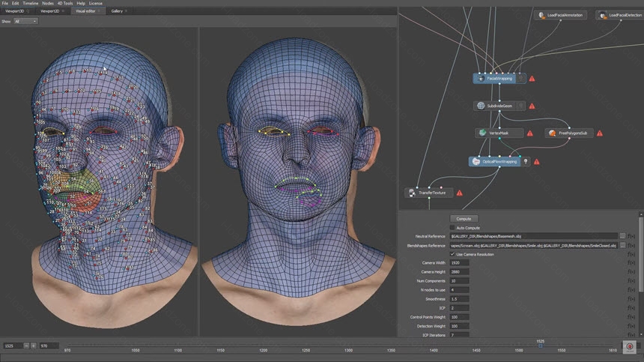The image size is (644, 362).
Task: Click expression f(x) icon for Control Points Weight
Action: click(x=631, y=317)
